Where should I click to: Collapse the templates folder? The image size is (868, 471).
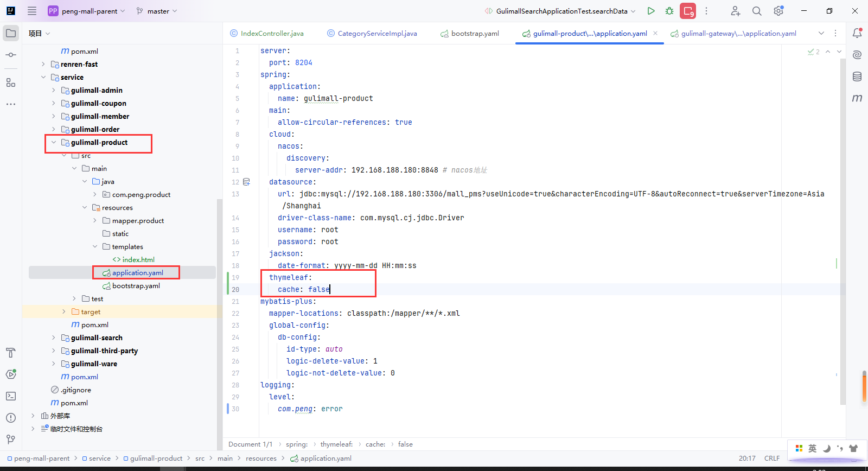pyautogui.click(x=94, y=246)
